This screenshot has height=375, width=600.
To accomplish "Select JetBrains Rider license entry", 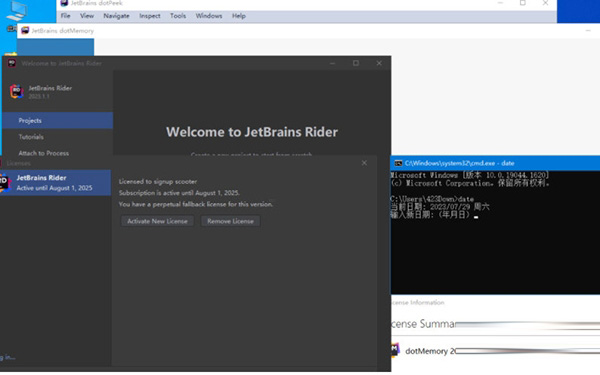I will [55, 183].
